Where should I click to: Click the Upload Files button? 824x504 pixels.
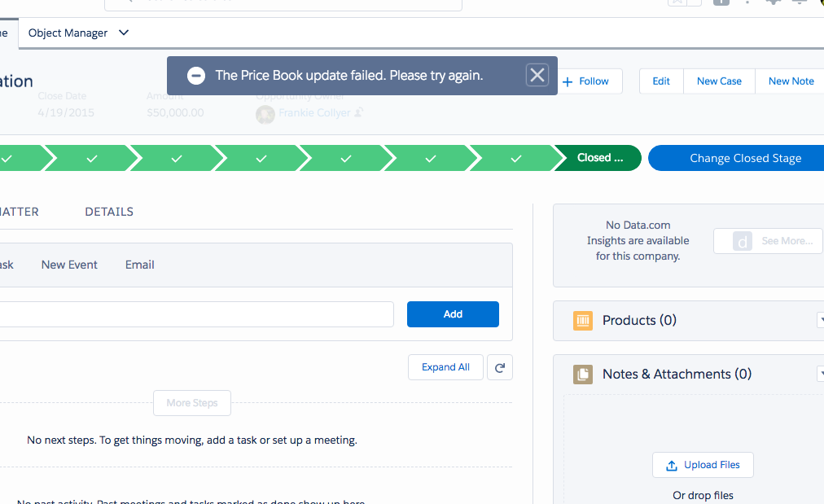coord(703,465)
